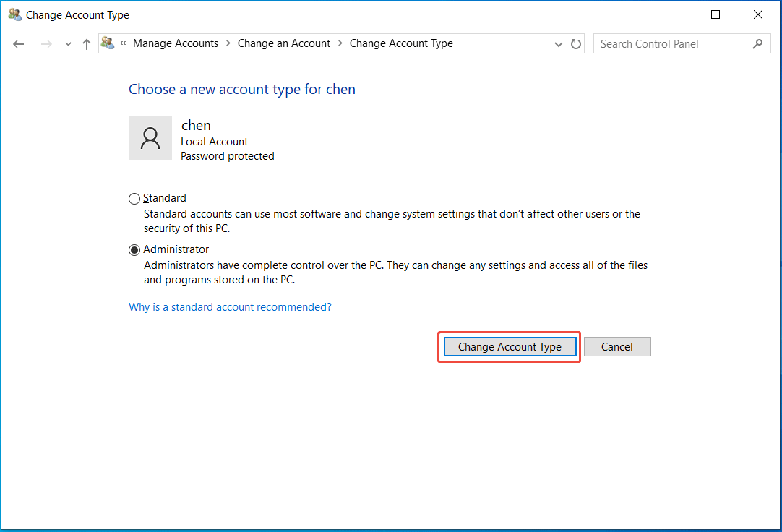Navigate to Manage Accounts breadcrumb
This screenshot has width=782, height=532.
pyautogui.click(x=176, y=43)
